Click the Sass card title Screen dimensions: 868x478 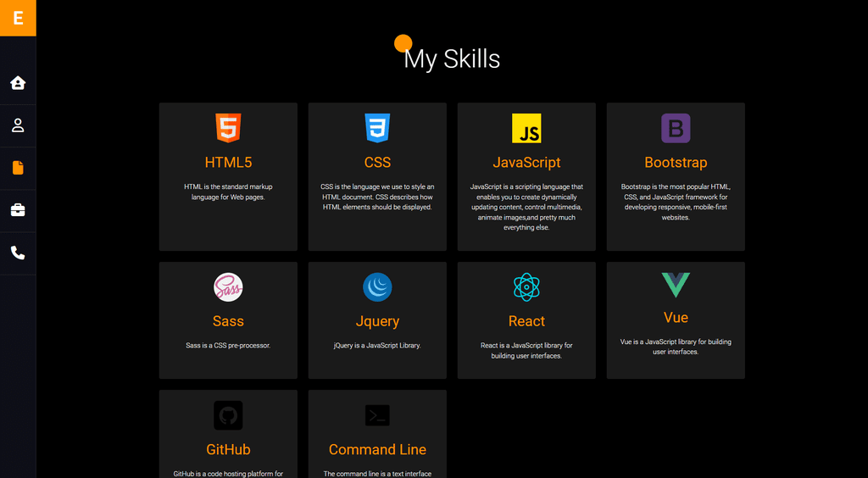point(228,321)
